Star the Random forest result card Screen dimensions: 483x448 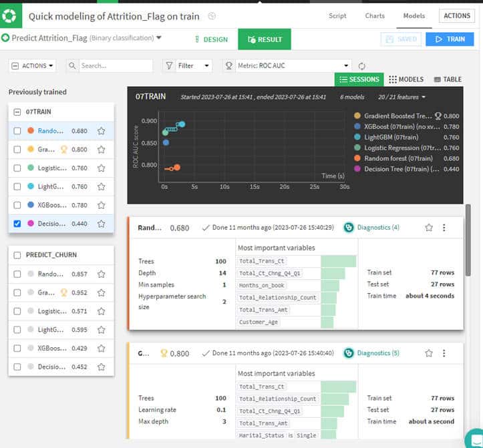click(429, 228)
